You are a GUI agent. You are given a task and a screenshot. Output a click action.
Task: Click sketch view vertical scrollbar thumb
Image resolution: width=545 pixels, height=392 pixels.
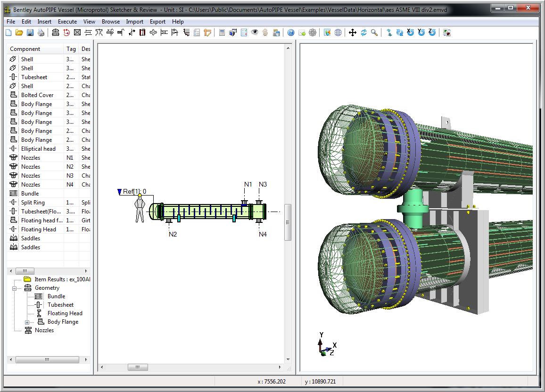tap(288, 222)
